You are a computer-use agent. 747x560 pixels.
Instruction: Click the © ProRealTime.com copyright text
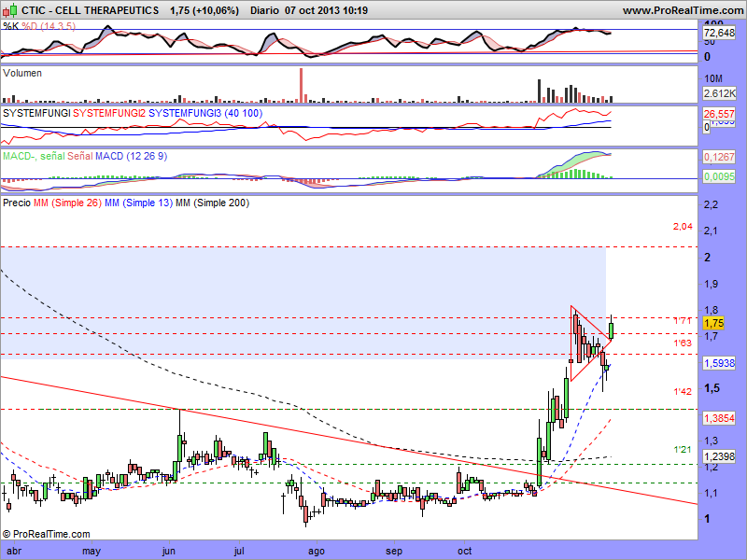coord(46,534)
